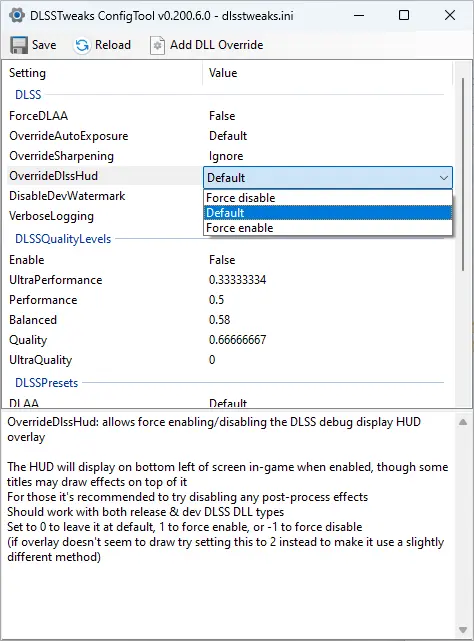Click the description pane scroll-up arrow

[463, 422]
